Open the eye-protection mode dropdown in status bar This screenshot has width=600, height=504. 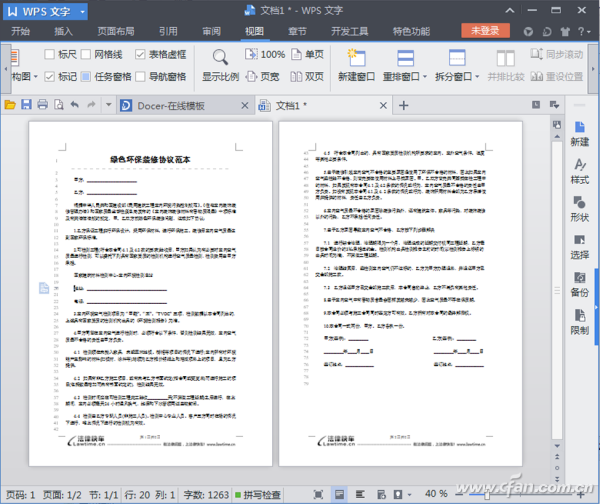tap(410, 495)
